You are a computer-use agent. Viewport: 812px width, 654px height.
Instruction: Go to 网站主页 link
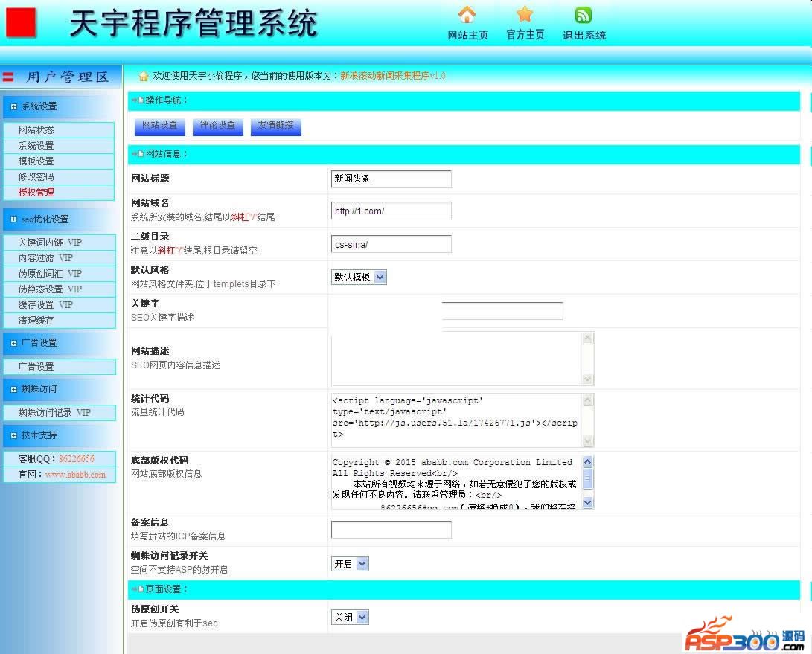coord(467,35)
